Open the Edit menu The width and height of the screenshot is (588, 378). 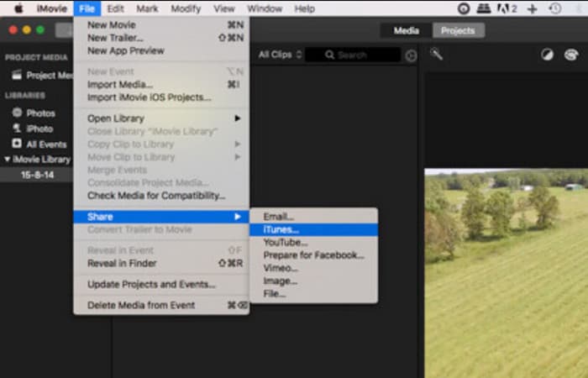pyautogui.click(x=116, y=8)
